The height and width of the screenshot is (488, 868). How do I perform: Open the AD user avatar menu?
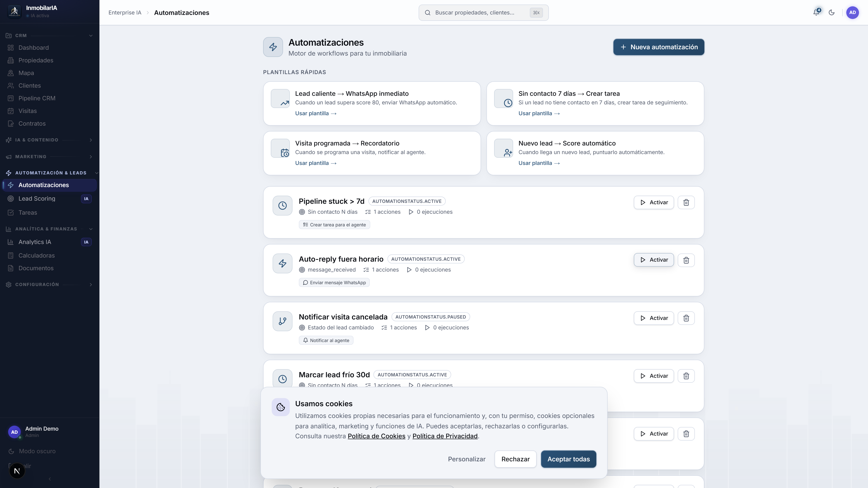click(x=852, y=12)
